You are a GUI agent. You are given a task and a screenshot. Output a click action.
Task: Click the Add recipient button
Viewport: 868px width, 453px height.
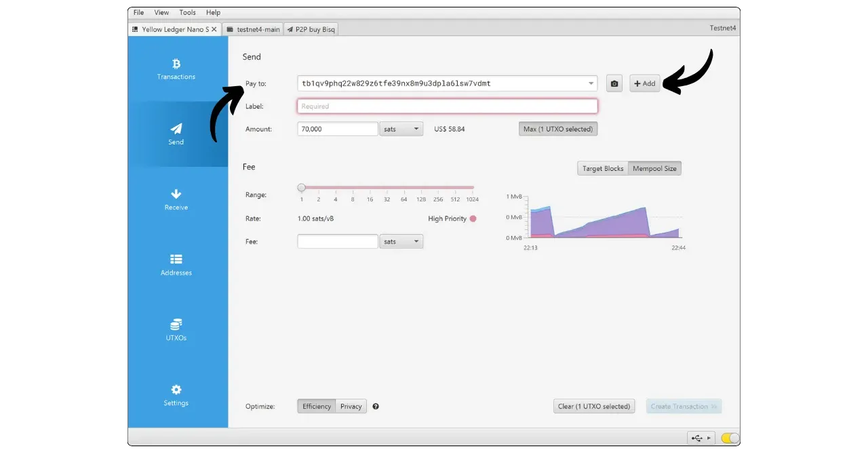coord(644,83)
